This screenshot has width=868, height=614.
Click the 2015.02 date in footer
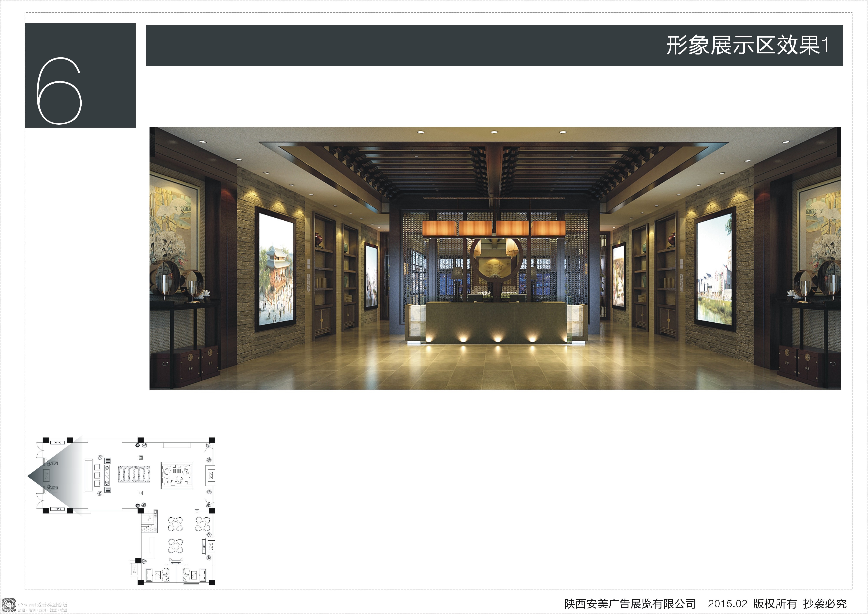tap(728, 604)
